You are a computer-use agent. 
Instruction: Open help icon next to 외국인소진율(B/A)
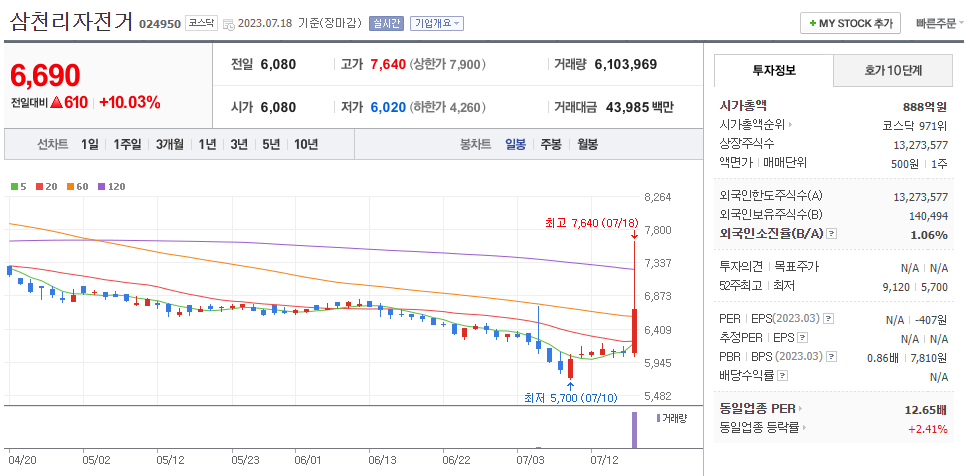(x=832, y=234)
